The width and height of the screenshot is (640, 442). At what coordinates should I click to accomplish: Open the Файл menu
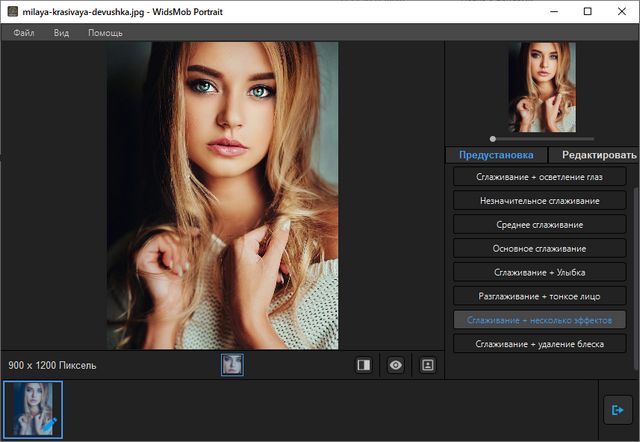coord(23,33)
